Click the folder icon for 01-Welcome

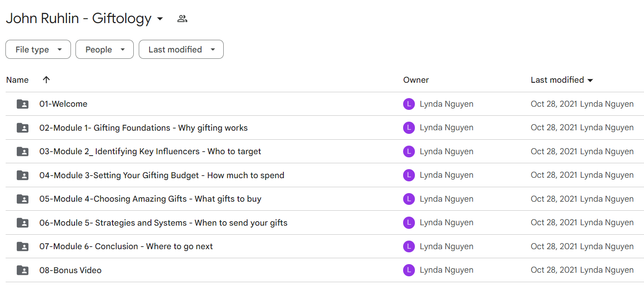[23, 104]
